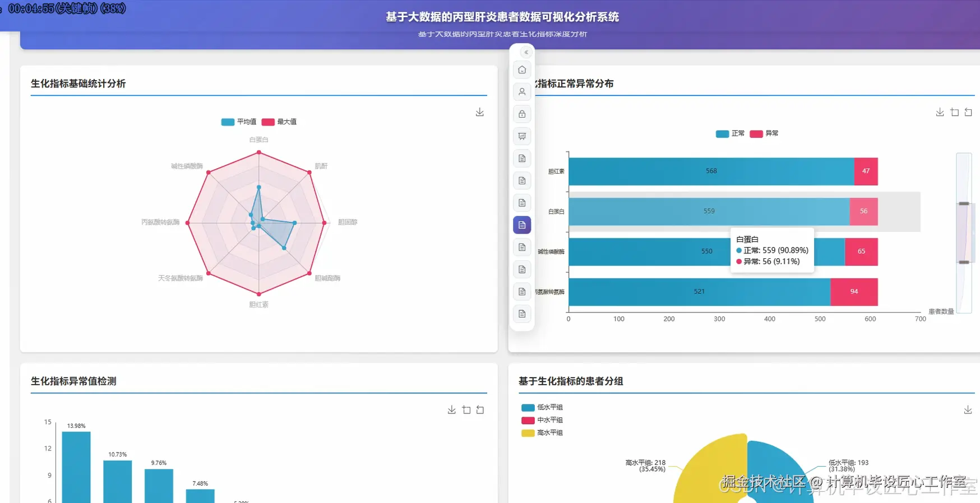The height and width of the screenshot is (503, 980).
Task: Click the upper handle of the vertical zoom slider
Action: (964, 203)
